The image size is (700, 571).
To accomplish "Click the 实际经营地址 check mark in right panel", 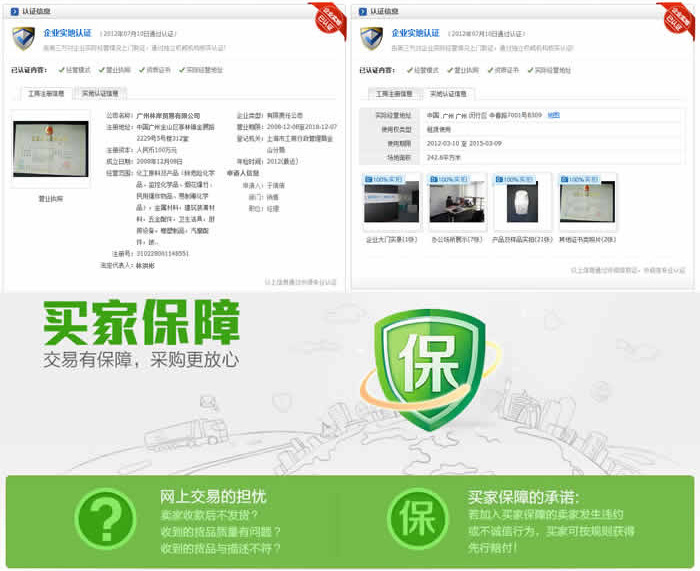I will pyautogui.click(x=530, y=70).
